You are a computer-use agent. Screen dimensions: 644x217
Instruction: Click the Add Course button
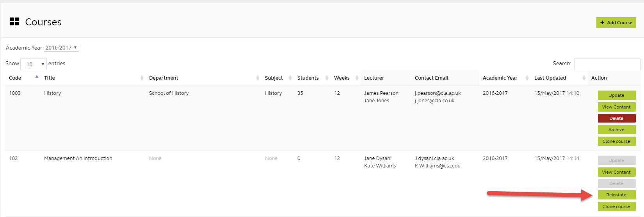pos(616,23)
